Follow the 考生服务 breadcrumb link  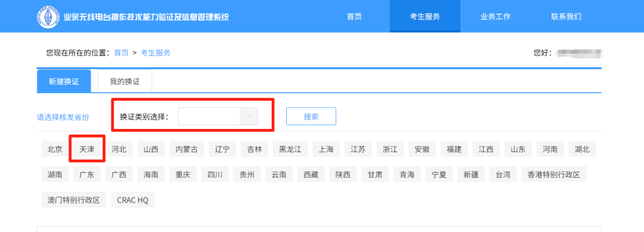coord(156,53)
